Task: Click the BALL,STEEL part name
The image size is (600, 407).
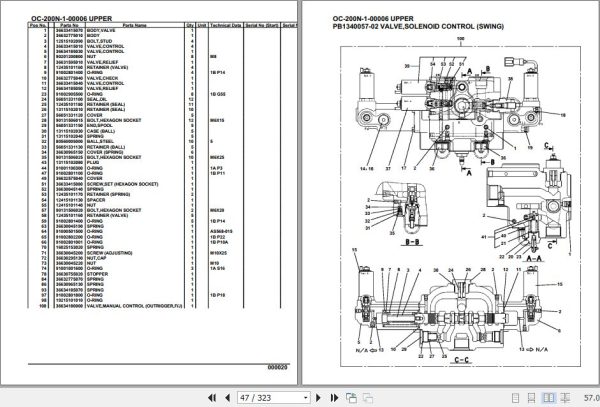Action: pos(100,142)
